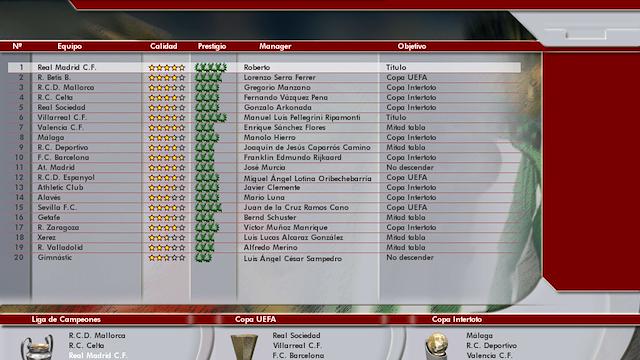This screenshot has height=360, width=640.
Task: Click R. Betis B.'s Copa UEFA objective
Action: tap(407, 78)
